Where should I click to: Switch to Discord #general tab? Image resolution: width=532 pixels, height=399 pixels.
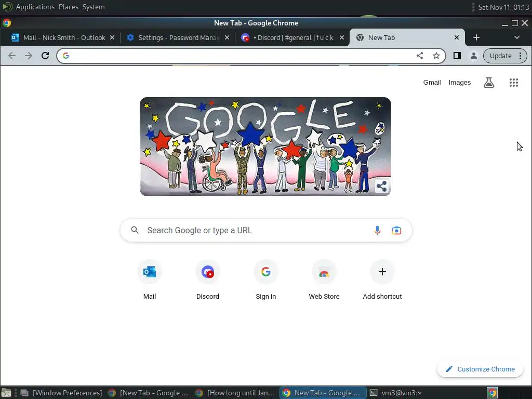point(292,37)
